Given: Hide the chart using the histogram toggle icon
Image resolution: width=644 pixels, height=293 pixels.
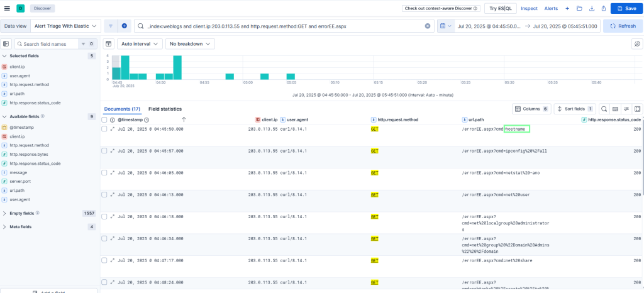Looking at the screenshot, I should (x=108, y=44).
